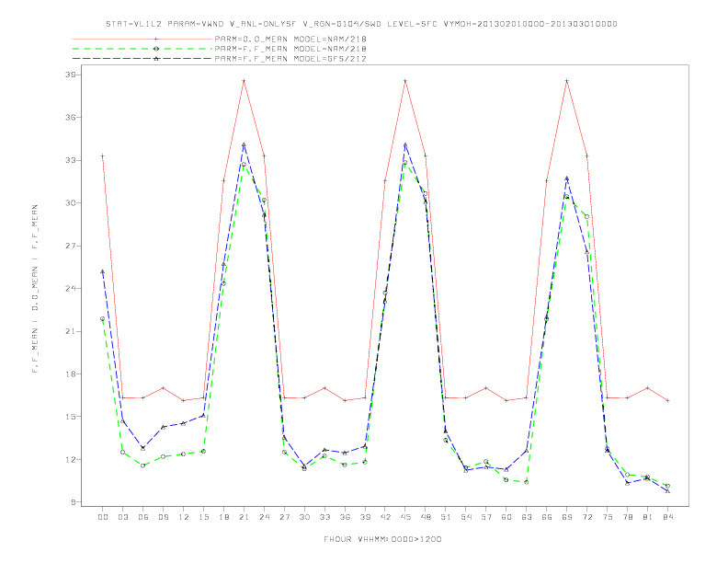Viewport: 728px width, 563px height.
Task: Click green circle data point at hour 72
Action: point(587,216)
